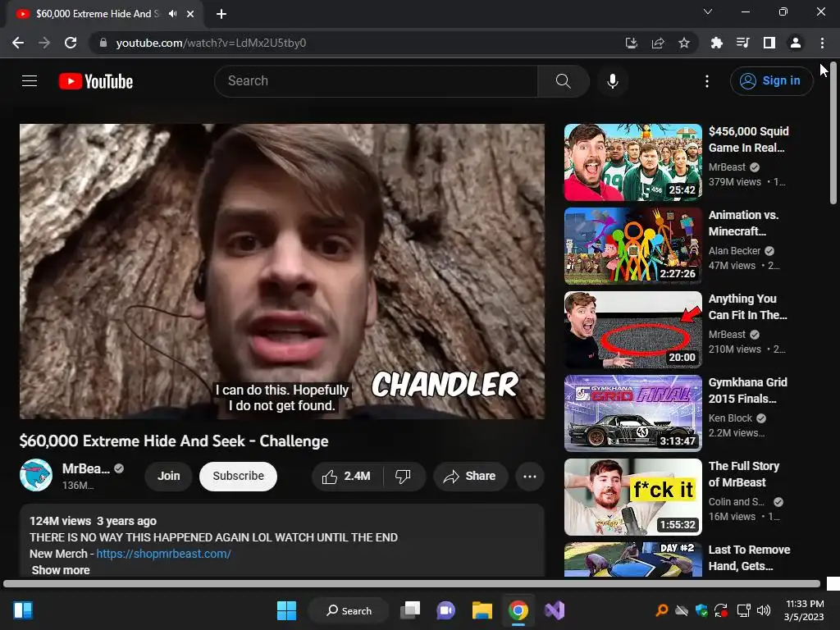Open the MrBeast channel avatar
840x630 pixels.
click(36, 475)
